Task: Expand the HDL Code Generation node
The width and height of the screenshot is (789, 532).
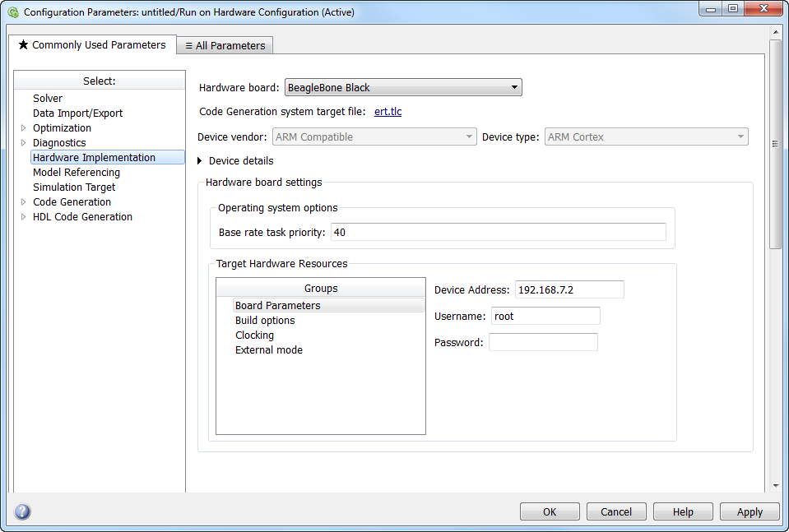Action: tap(23, 217)
